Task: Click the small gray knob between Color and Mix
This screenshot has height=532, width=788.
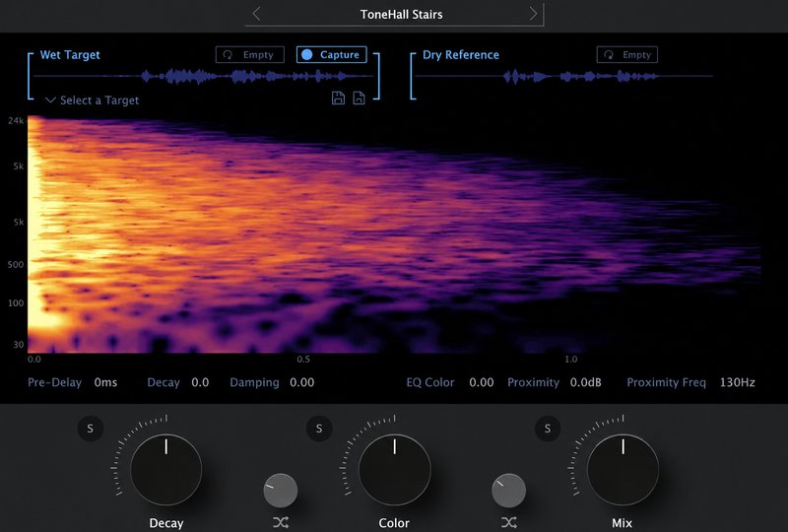Action: click(508, 491)
